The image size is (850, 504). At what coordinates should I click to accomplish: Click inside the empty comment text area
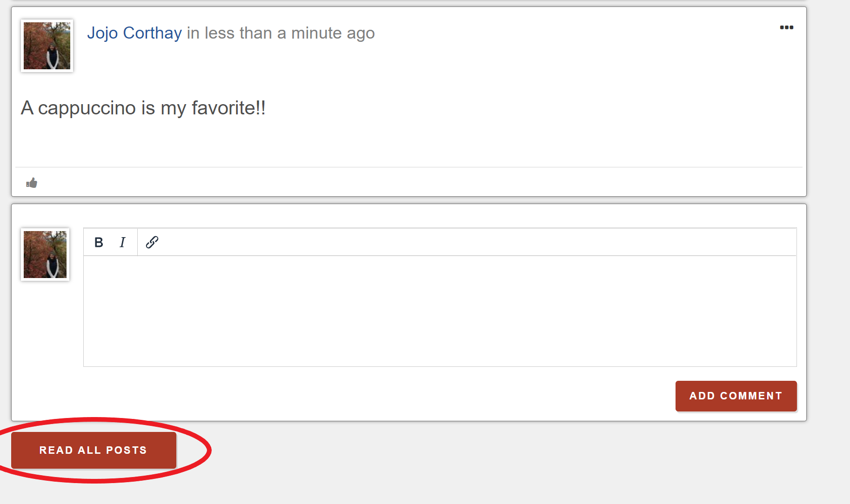(x=440, y=309)
